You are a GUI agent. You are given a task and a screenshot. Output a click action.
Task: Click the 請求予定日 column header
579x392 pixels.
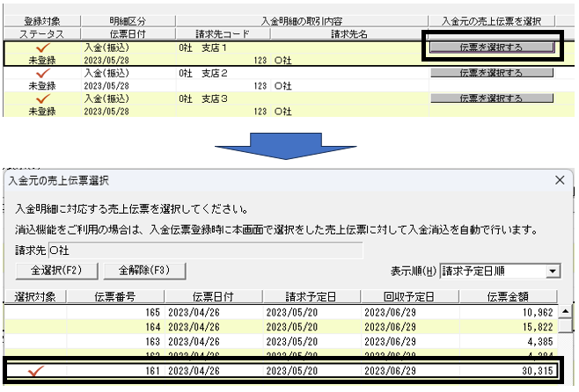[311, 296]
